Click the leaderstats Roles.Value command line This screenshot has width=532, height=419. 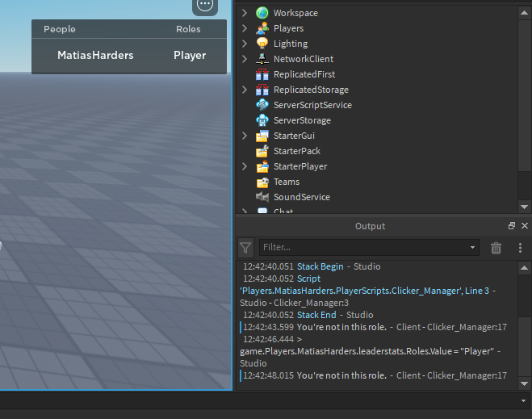pos(367,351)
